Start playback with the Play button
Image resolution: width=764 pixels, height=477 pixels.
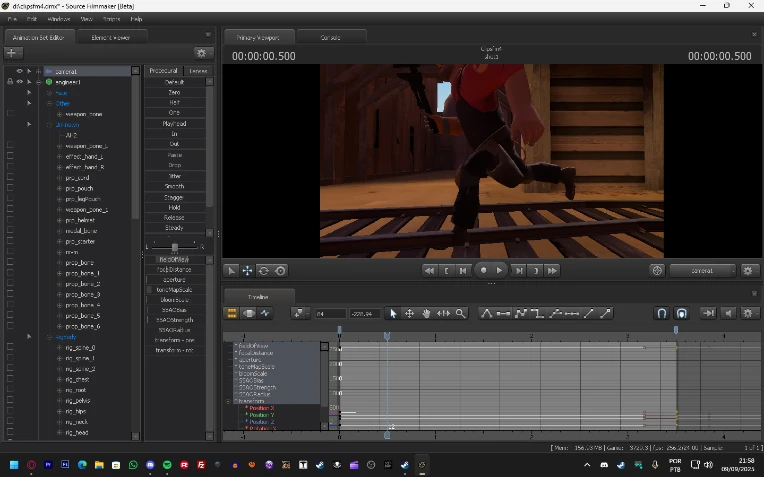(x=499, y=270)
